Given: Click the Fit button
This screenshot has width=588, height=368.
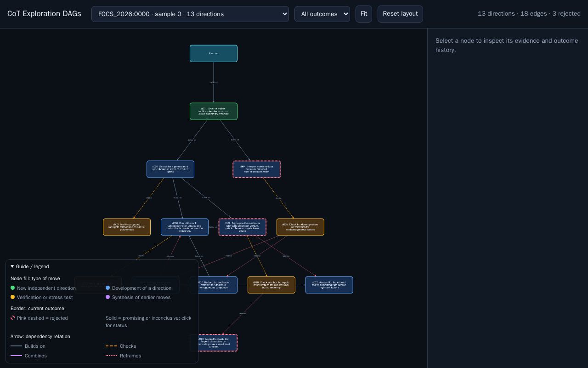Looking at the screenshot, I should (364, 14).
